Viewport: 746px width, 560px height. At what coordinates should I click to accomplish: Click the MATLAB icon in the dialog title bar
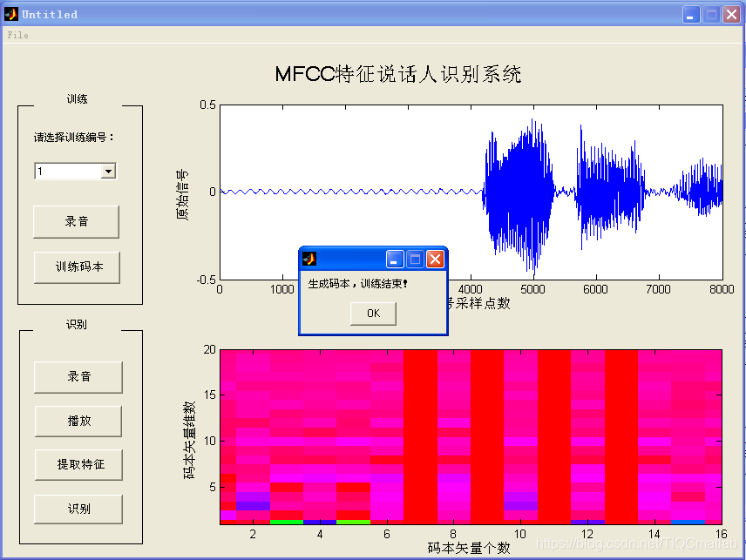[x=309, y=259]
